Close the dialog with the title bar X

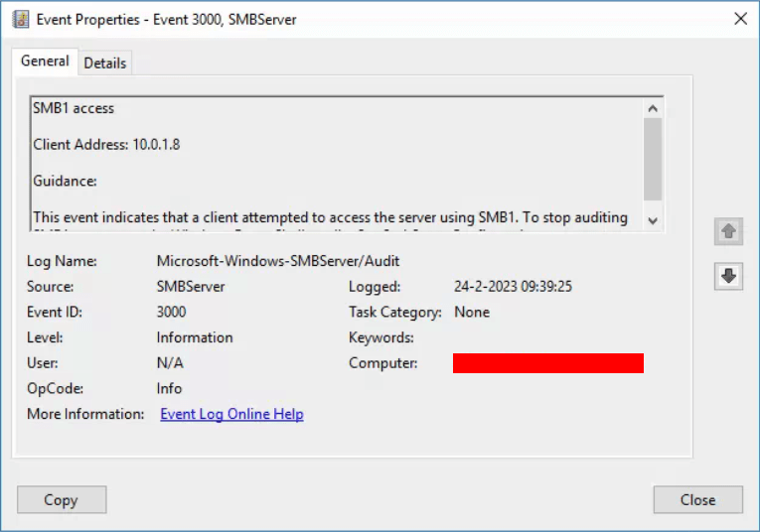[x=739, y=19]
